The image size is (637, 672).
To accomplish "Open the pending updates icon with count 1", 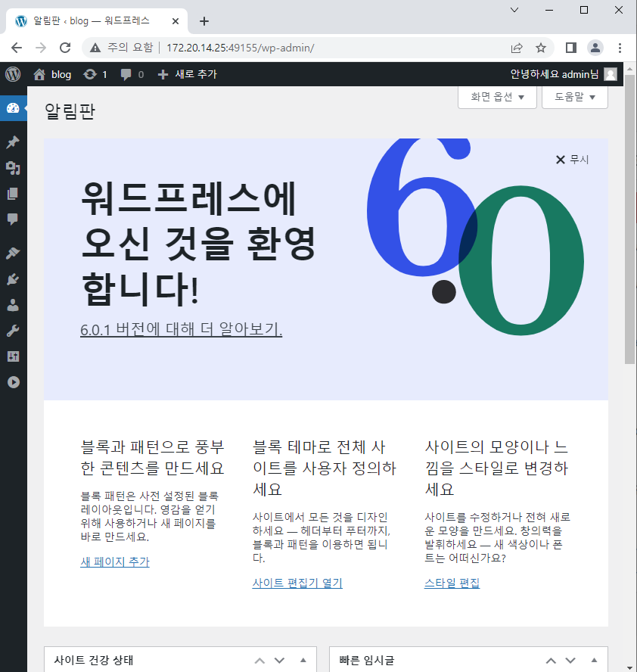I will point(95,74).
